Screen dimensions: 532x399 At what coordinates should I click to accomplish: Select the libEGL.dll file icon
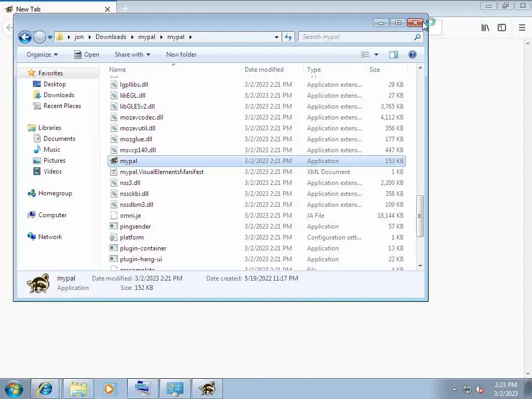114,96
